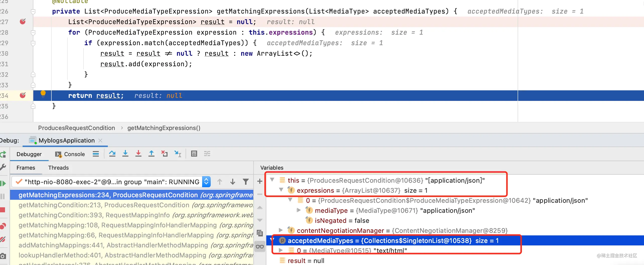Click Force Step Into red arrow icon

138,154
